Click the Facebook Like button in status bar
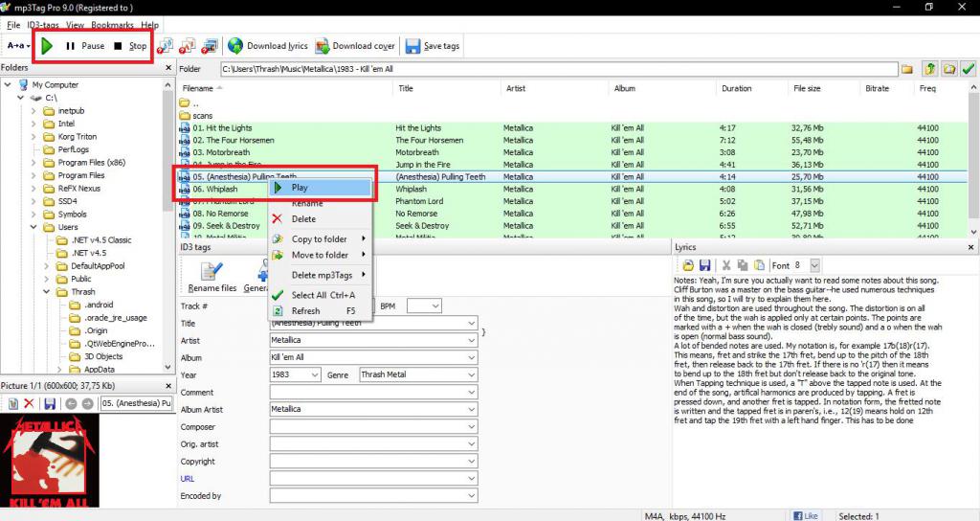This screenshot has width=980, height=521. (806, 516)
